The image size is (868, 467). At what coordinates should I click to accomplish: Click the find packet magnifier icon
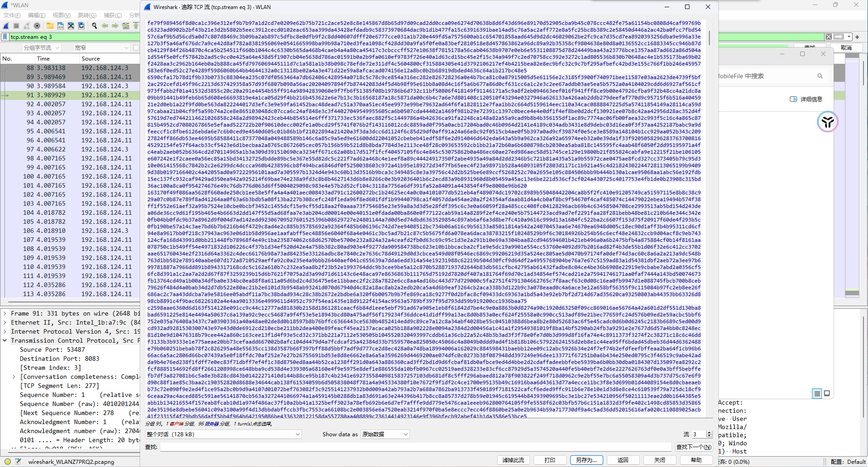(94, 26)
